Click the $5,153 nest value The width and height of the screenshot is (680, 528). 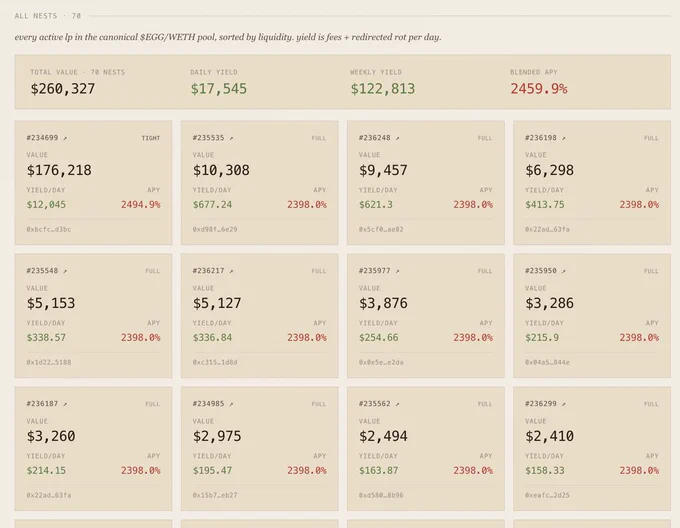tap(51, 303)
